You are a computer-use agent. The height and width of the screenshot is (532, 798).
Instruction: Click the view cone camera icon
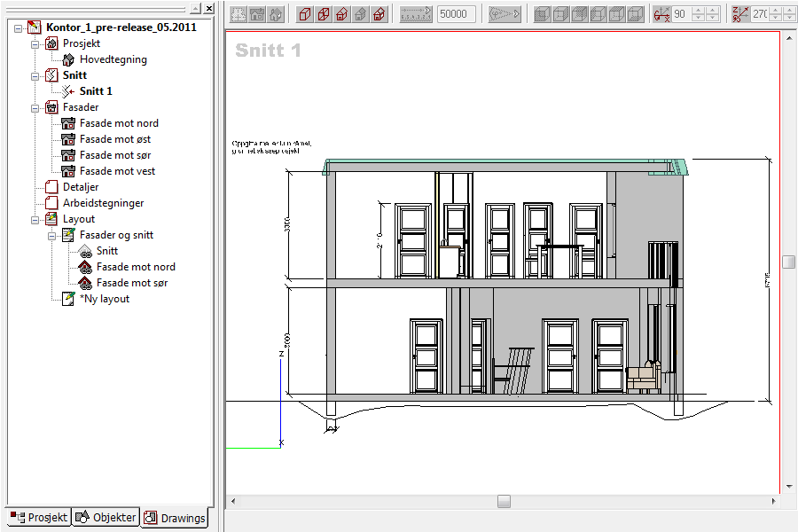(505, 14)
